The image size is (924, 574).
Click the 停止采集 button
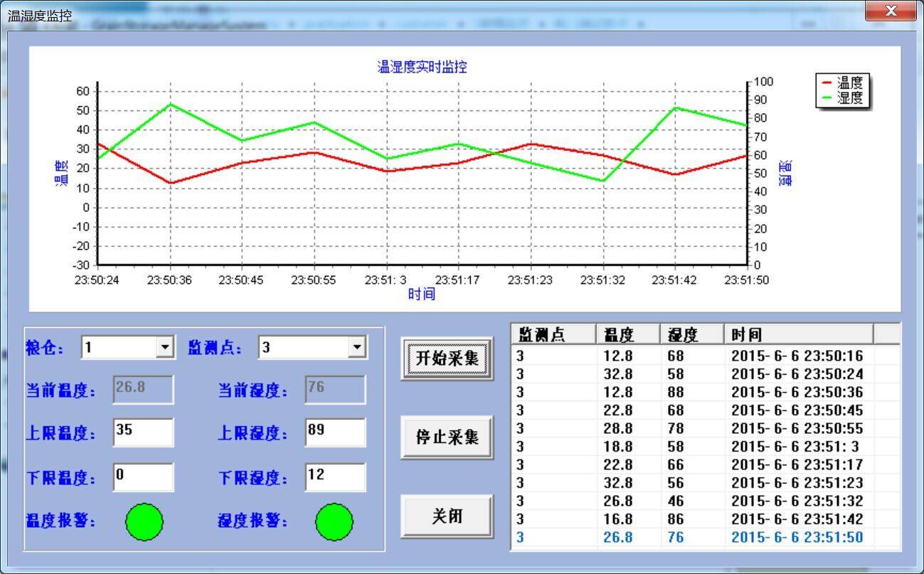tap(447, 437)
